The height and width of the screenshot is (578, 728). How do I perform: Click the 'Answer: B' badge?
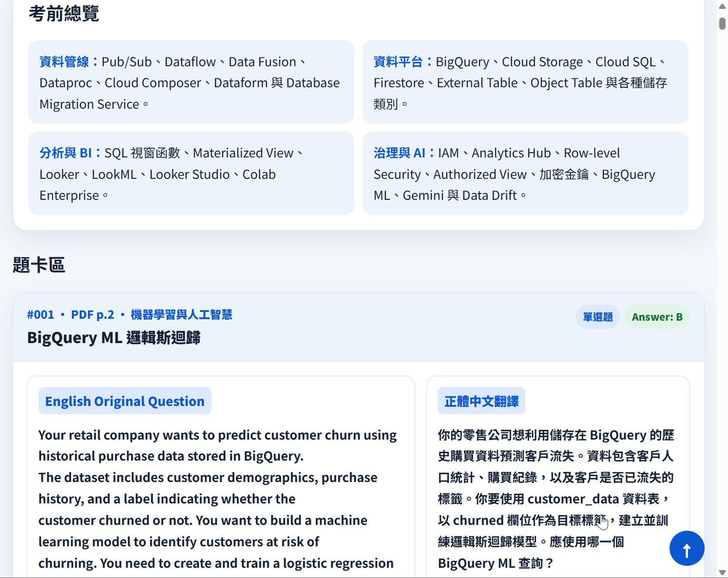point(657,317)
